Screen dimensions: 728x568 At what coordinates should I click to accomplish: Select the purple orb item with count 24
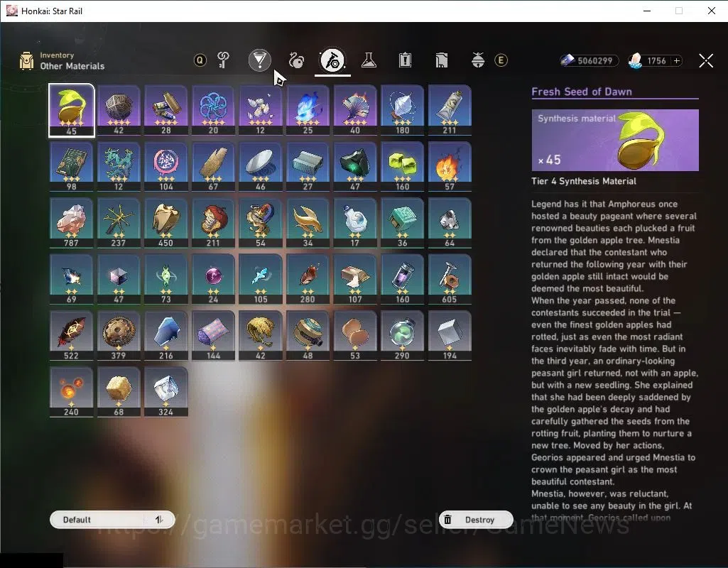[213, 279]
